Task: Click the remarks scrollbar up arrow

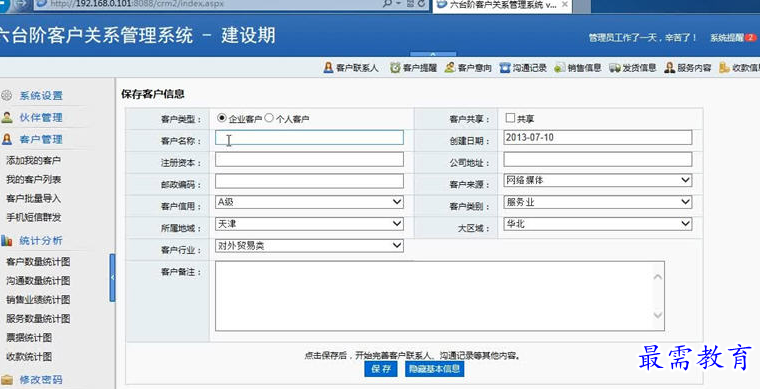Action: pos(658,277)
